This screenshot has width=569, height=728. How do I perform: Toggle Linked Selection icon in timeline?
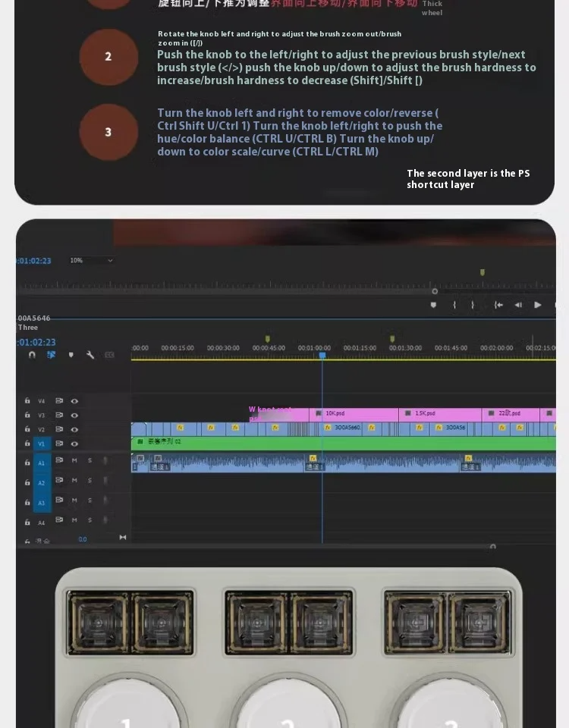coord(51,355)
